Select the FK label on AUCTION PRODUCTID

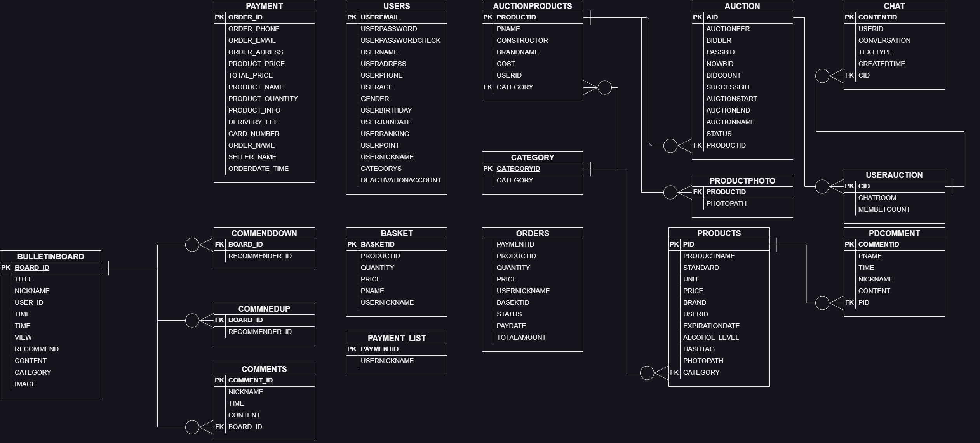[x=698, y=145]
